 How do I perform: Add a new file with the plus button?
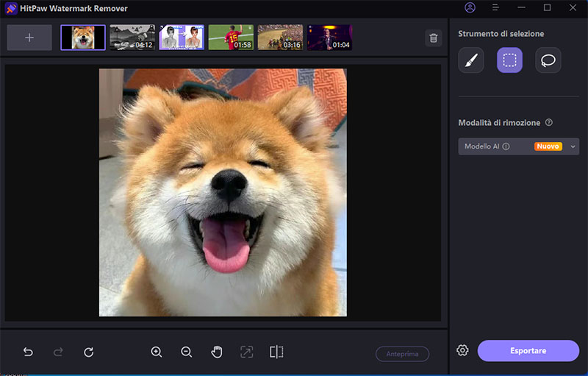pos(29,38)
